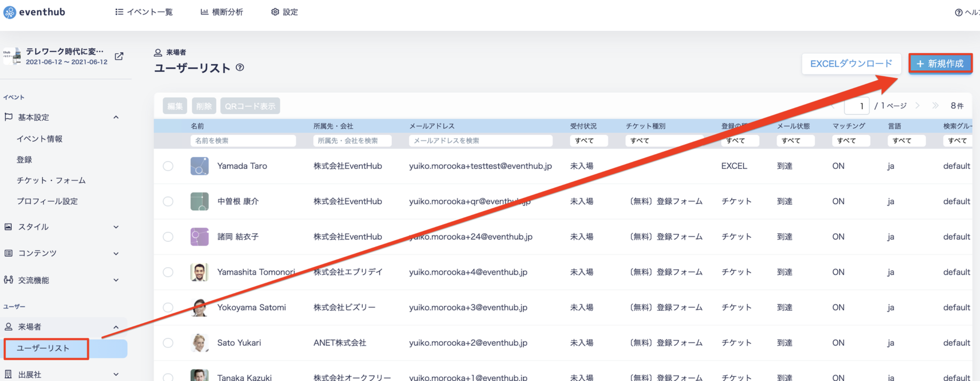Click the メールアドレス column header

pyautogui.click(x=432, y=126)
